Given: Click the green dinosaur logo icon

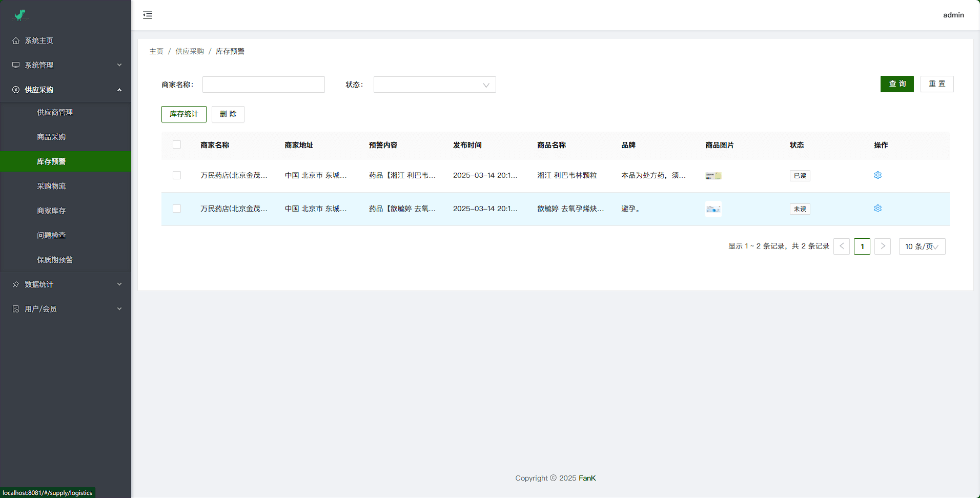Looking at the screenshot, I should pos(20,15).
